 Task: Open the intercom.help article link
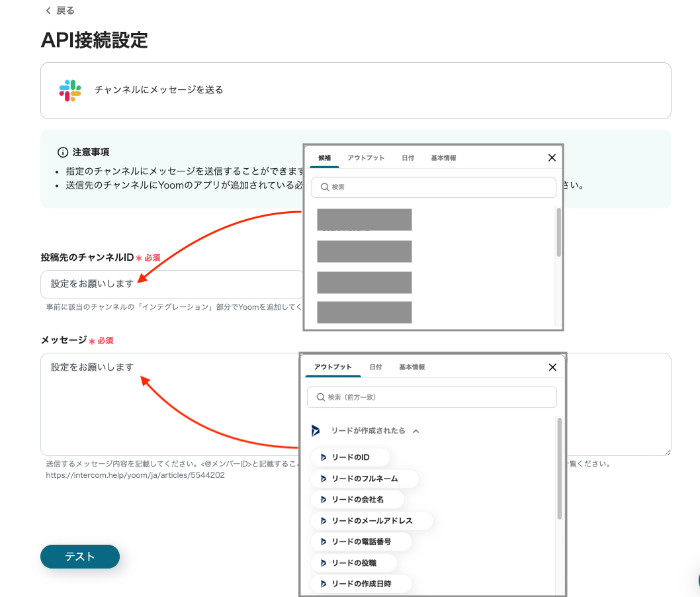click(135, 475)
